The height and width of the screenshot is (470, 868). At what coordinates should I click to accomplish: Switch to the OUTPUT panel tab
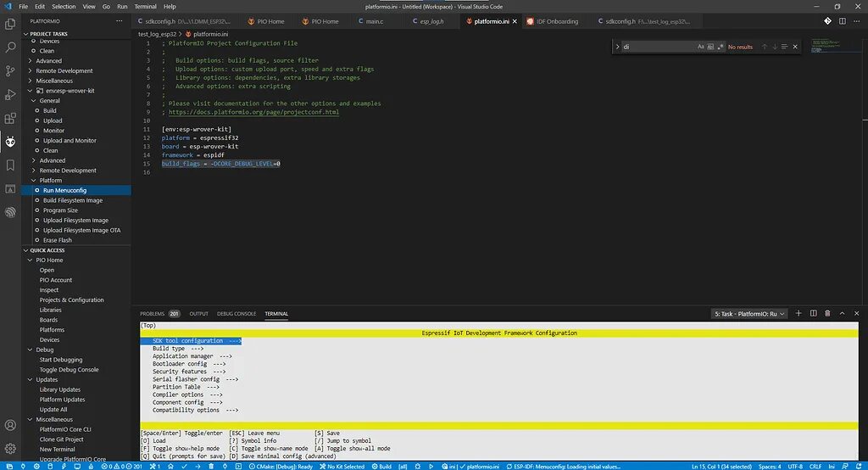(198, 314)
